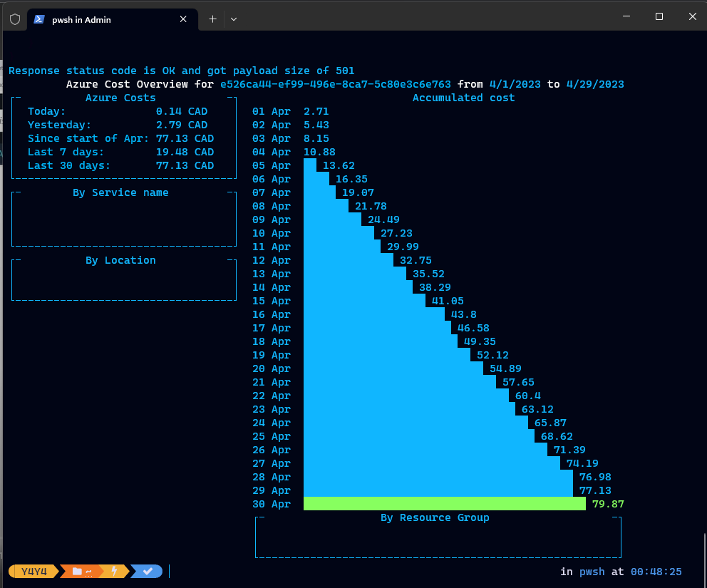Click the value 54.89

(x=505, y=368)
